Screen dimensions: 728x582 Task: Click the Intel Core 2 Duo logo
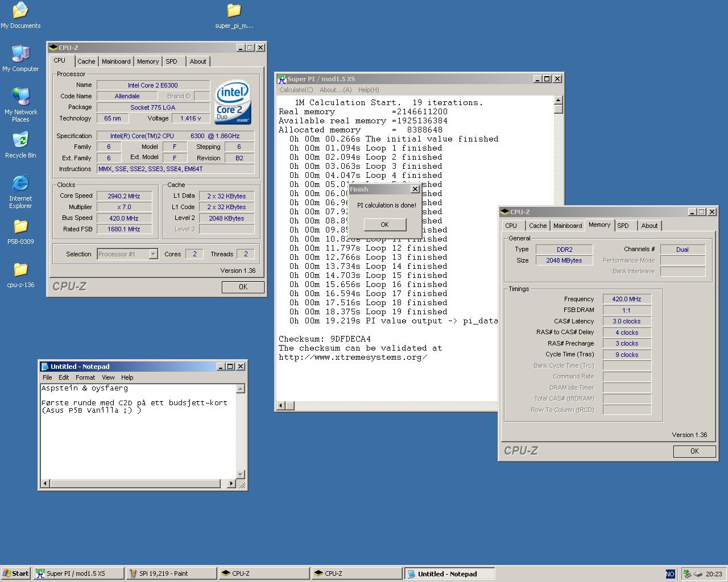[x=233, y=102]
